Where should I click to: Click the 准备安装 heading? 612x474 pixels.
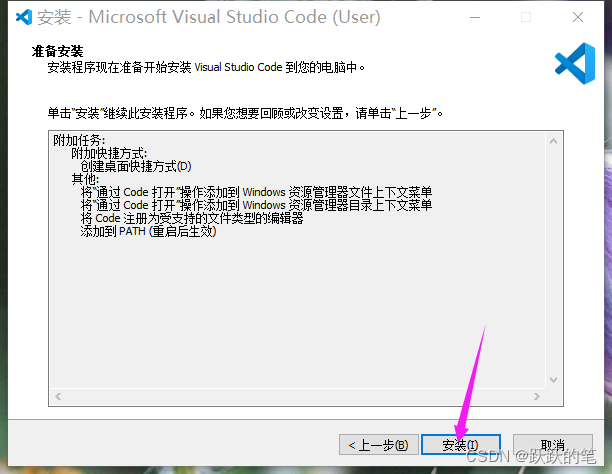57,51
